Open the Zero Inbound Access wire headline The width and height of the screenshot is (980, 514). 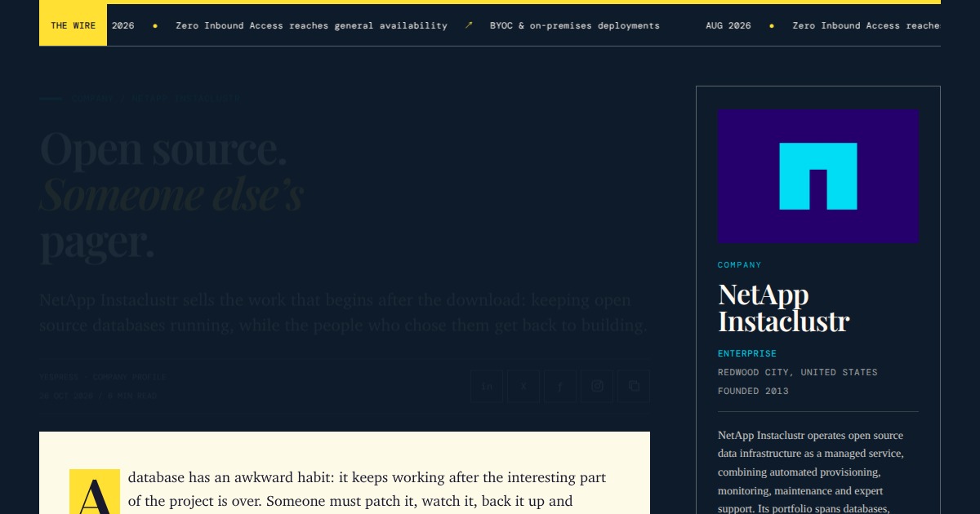[311, 25]
